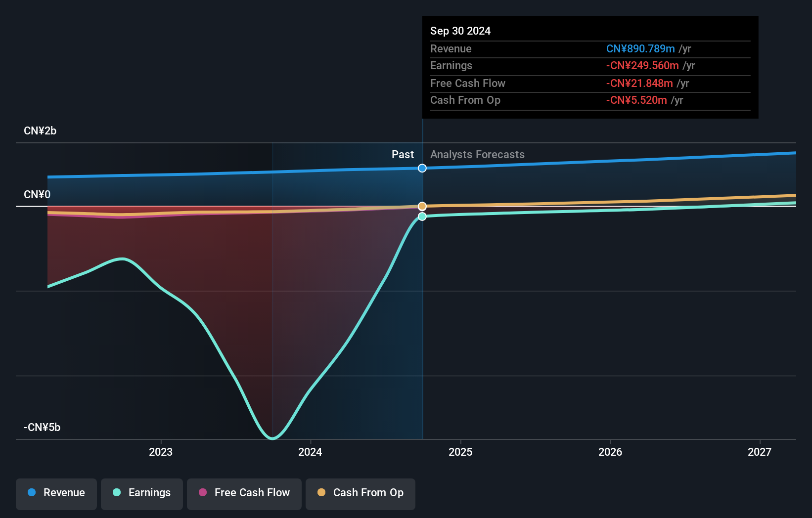Screen dimensions: 812x518
Task: Toggle the Free Cash Flow legend button
Action: pyautogui.click(x=244, y=494)
